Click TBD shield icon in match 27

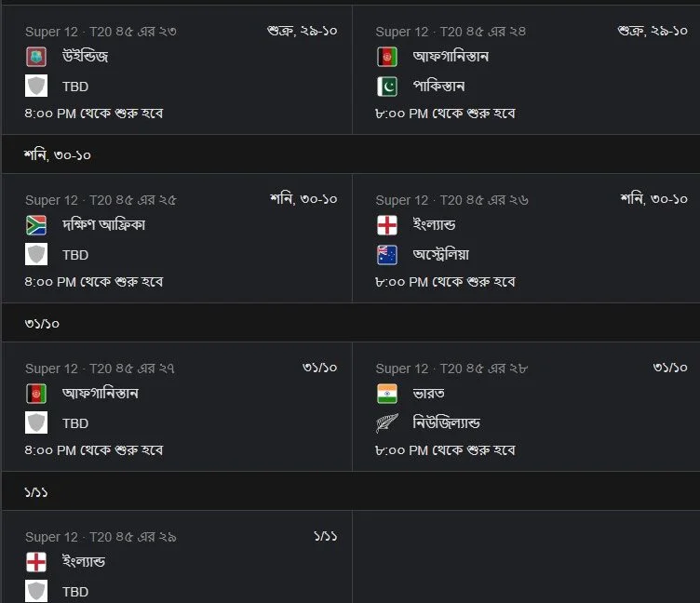tap(36, 423)
